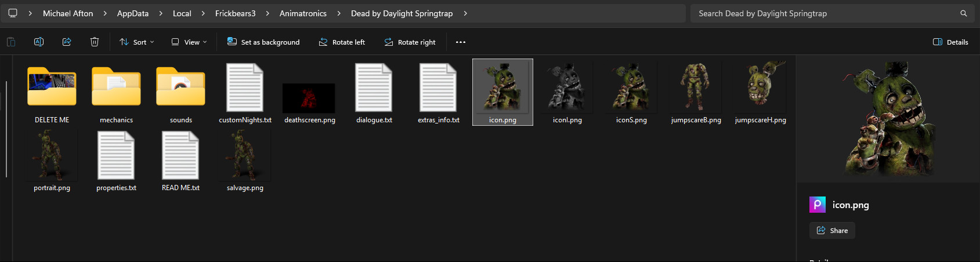Toggle the Details pane button

pyautogui.click(x=950, y=42)
